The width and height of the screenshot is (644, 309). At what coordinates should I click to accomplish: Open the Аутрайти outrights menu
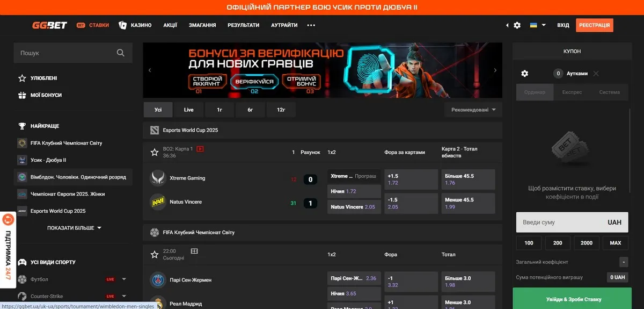[284, 25]
